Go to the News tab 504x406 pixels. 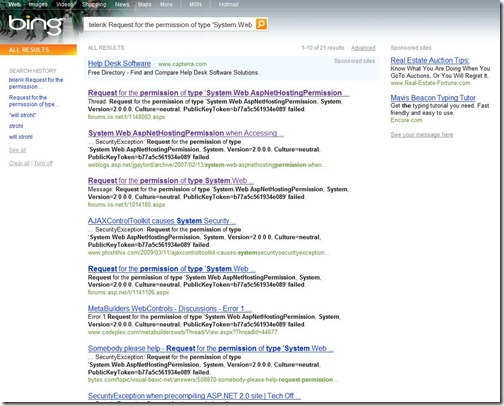(122, 4)
